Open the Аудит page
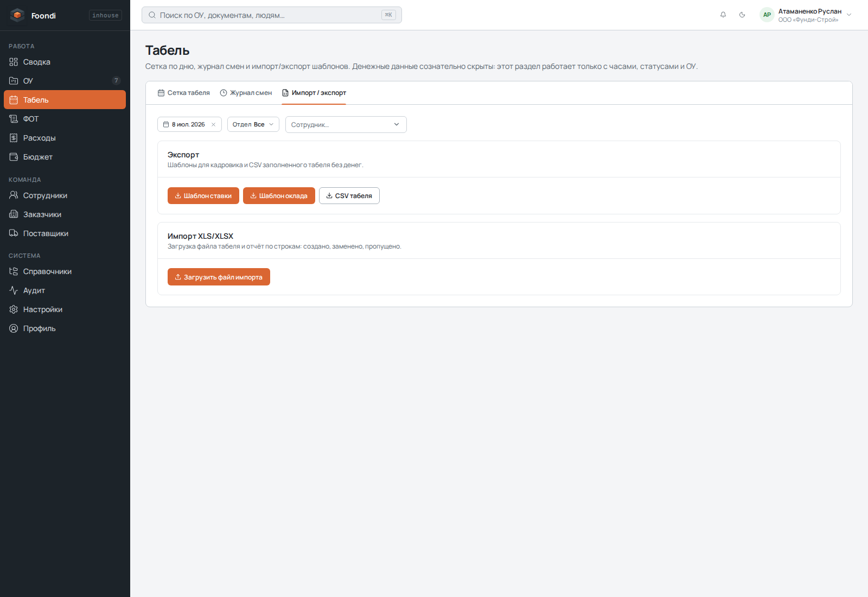Image resolution: width=868 pixels, height=597 pixels. [65, 290]
